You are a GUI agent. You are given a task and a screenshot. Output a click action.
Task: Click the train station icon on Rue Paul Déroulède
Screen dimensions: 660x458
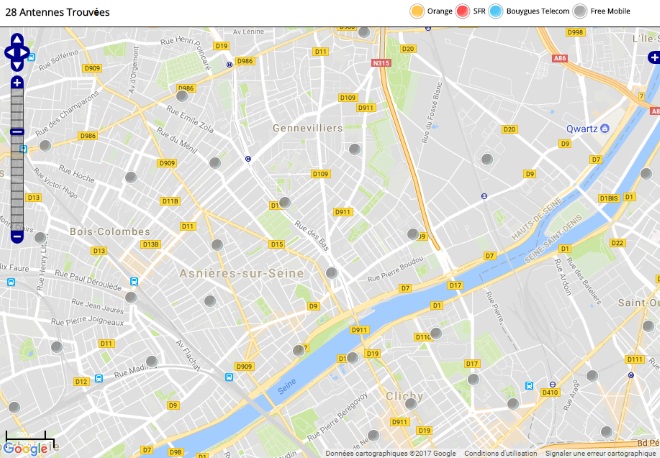point(134,281)
